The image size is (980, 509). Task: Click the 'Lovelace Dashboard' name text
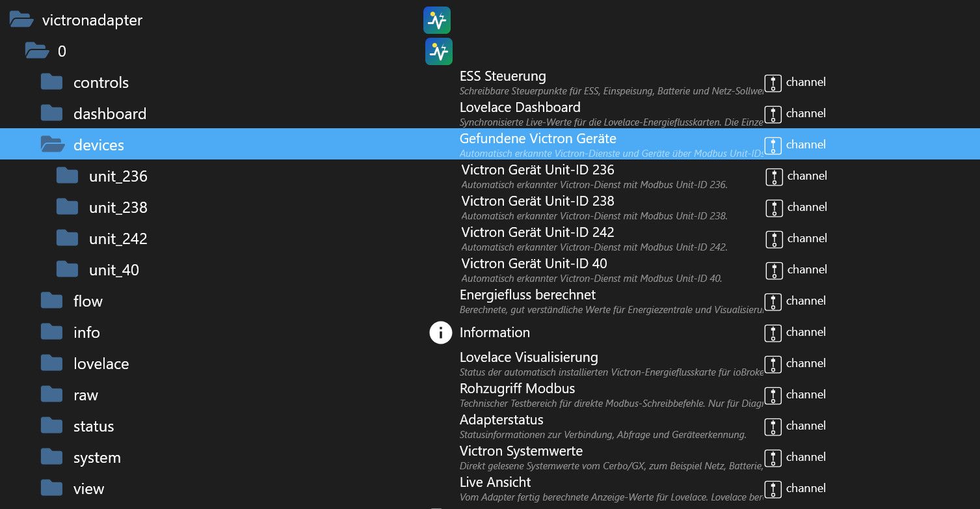[x=520, y=107]
